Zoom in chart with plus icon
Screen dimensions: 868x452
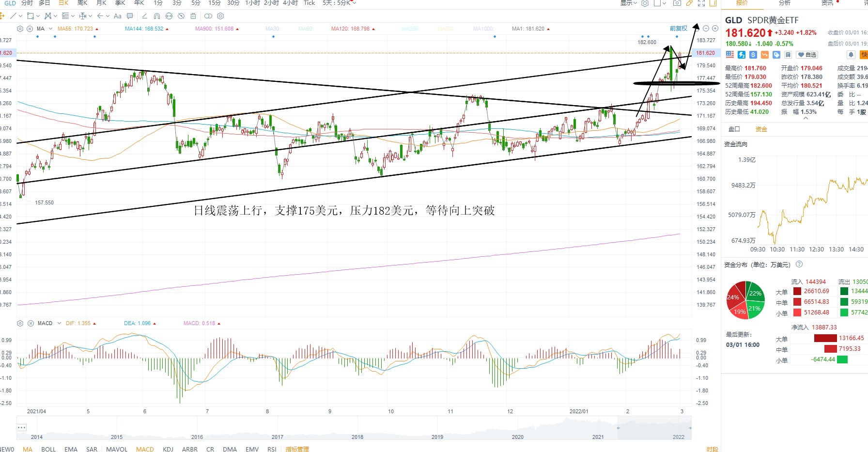click(x=715, y=28)
